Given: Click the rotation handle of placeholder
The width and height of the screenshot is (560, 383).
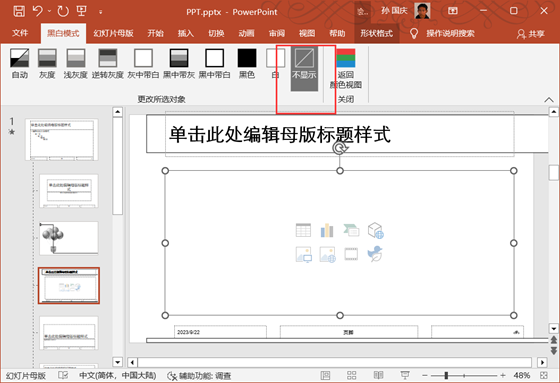Looking at the screenshot, I should coord(340,148).
